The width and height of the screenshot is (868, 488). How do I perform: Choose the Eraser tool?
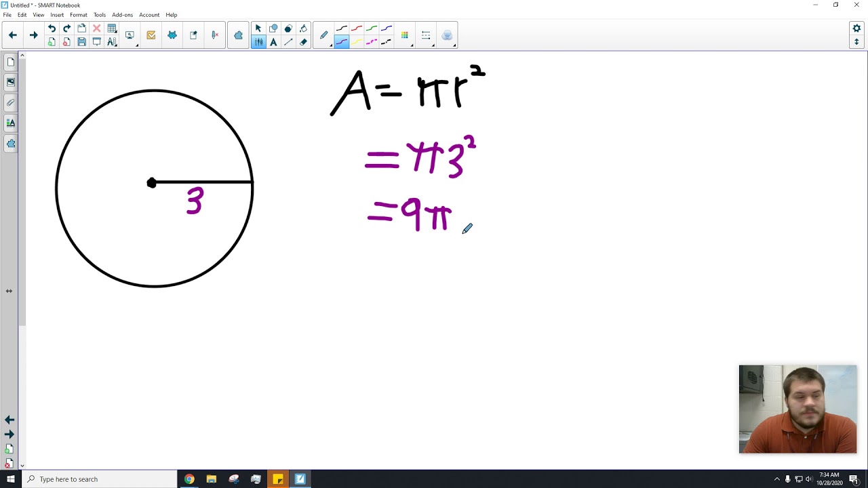pos(303,42)
